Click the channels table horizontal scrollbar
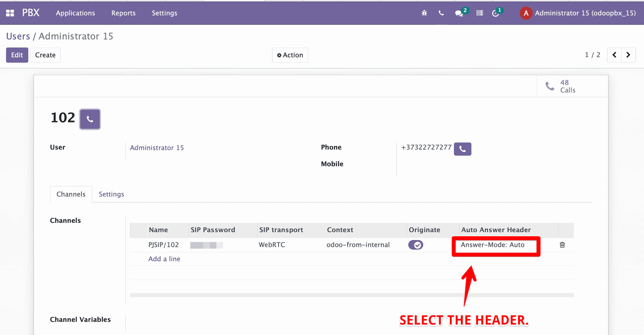 coord(352,295)
